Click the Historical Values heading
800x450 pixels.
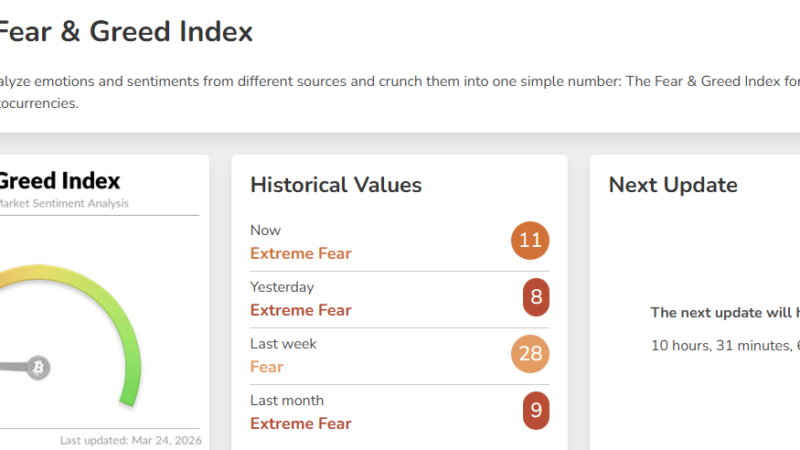[336, 185]
